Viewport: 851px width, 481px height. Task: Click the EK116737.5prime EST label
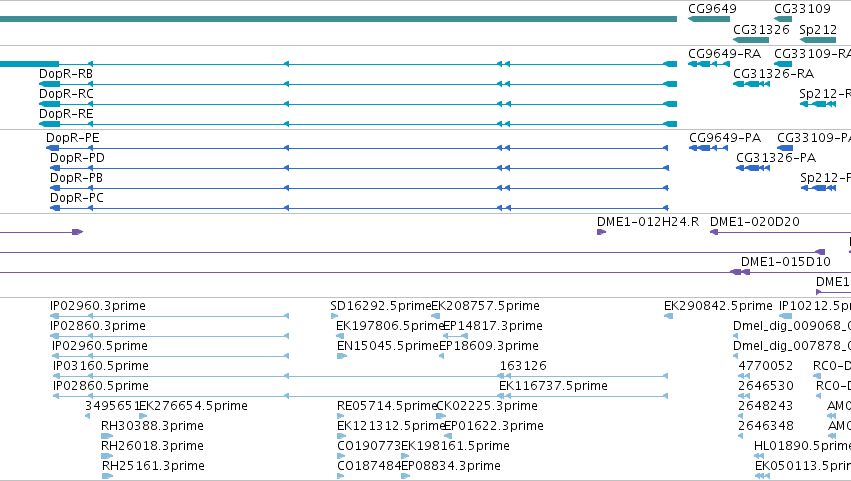pyautogui.click(x=553, y=387)
